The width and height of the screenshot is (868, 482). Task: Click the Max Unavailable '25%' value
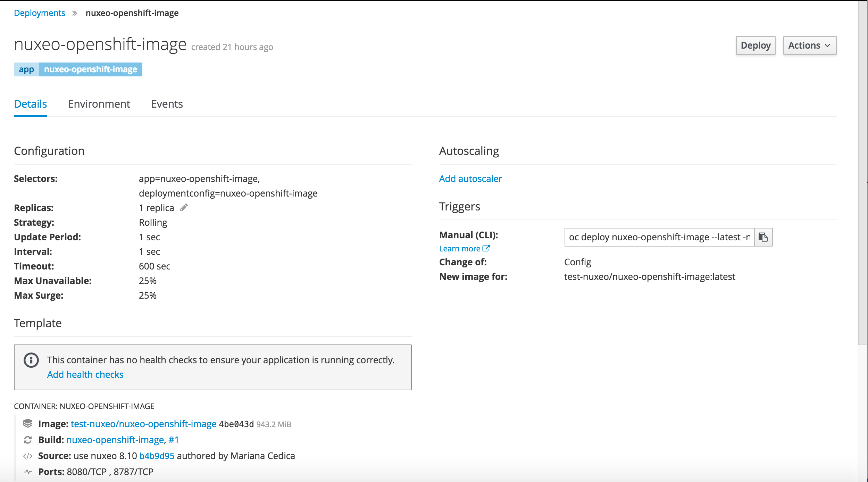pyautogui.click(x=148, y=281)
